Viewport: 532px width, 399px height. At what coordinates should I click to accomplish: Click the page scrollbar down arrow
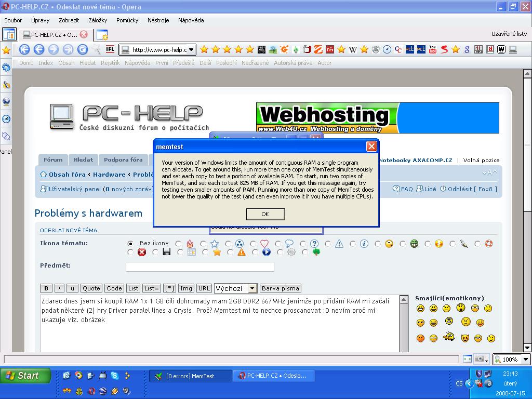pos(527,348)
